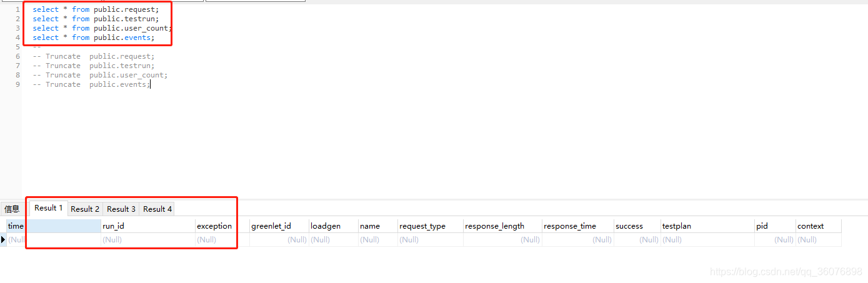Click the '-- Truncate public.request;' comment line
The width and height of the screenshot is (868, 283).
tap(94, 56)
